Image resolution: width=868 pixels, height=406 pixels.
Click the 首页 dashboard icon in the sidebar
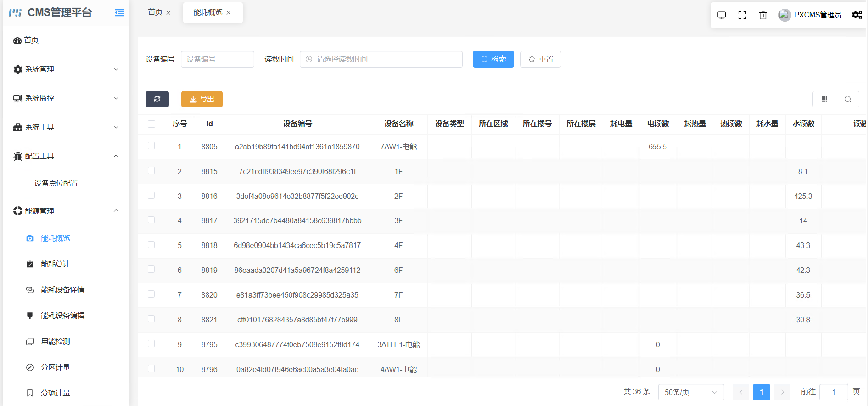click(17, 40)
